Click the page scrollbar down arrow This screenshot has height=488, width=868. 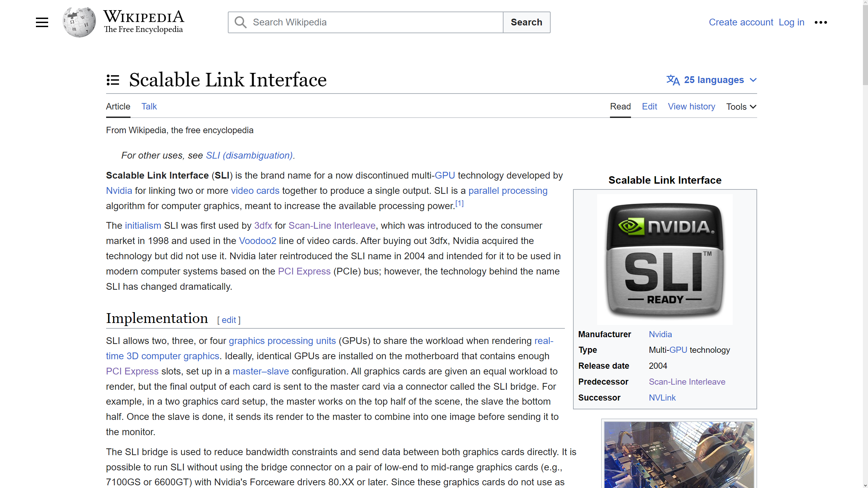(x=865, y=485)
